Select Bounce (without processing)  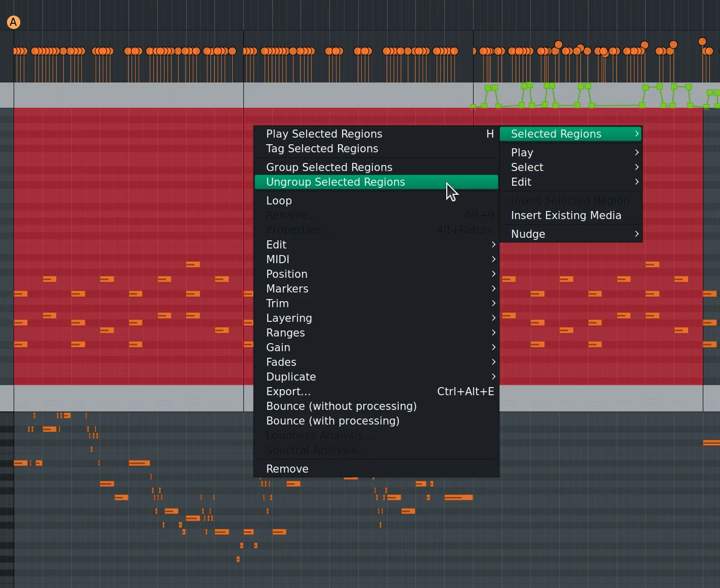[376, 406]
